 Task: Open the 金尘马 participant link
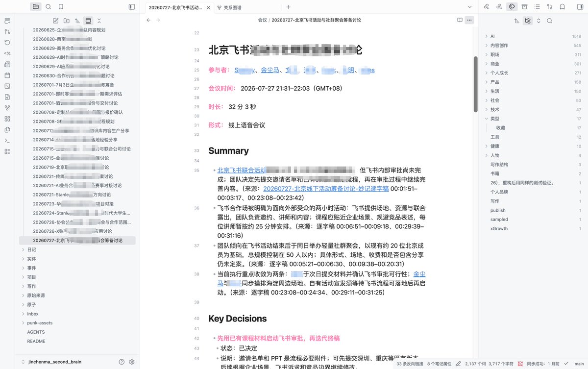(270, 70)
